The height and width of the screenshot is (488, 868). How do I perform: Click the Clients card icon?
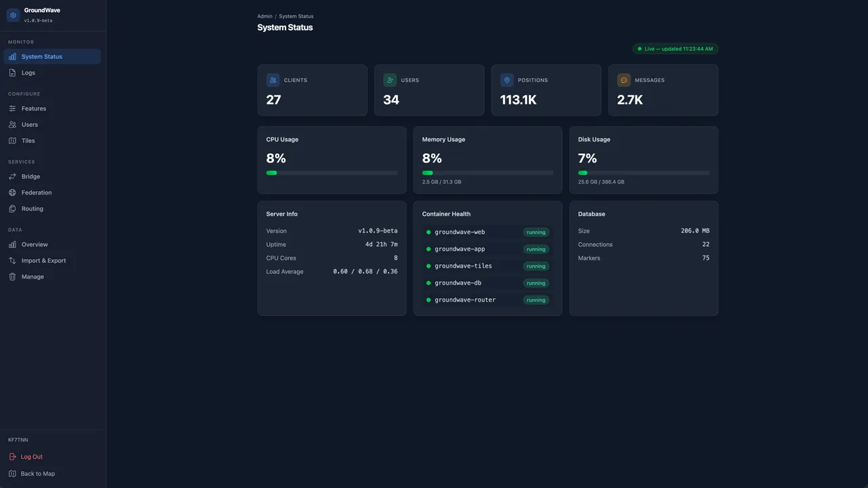(273, 80)
